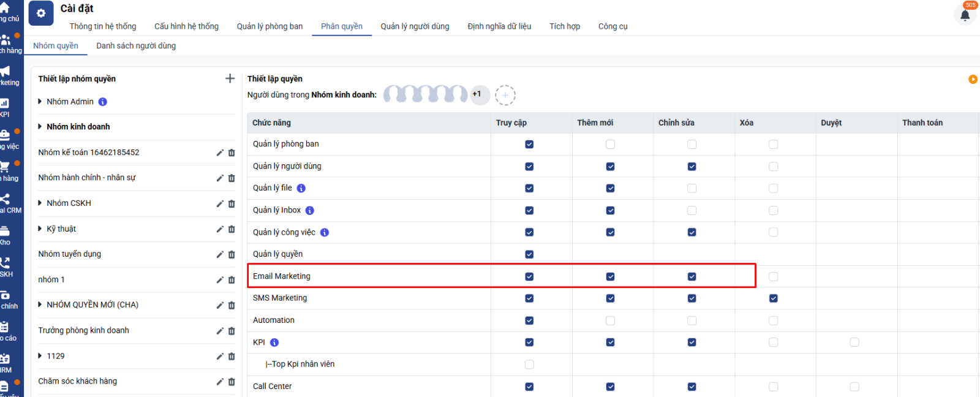Open the Quản lý người dùng tab
The height and width of the screenshot is (397, 980).
coord(415,26)
